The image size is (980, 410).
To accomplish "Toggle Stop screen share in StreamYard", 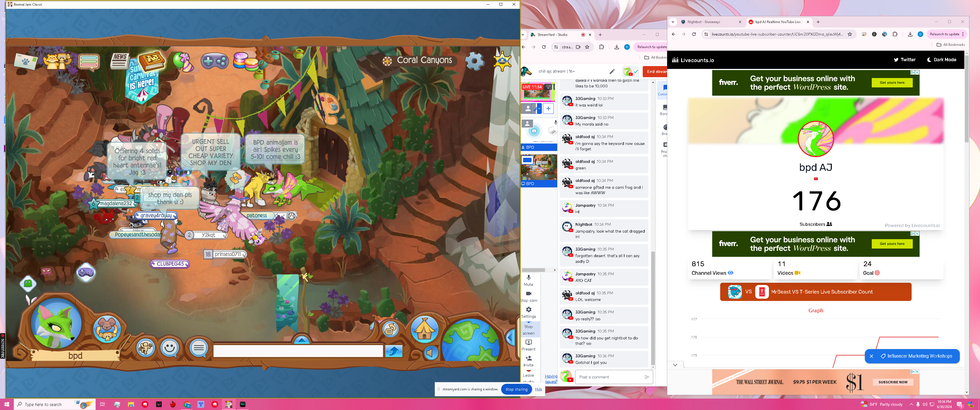I will pos(528,329).
